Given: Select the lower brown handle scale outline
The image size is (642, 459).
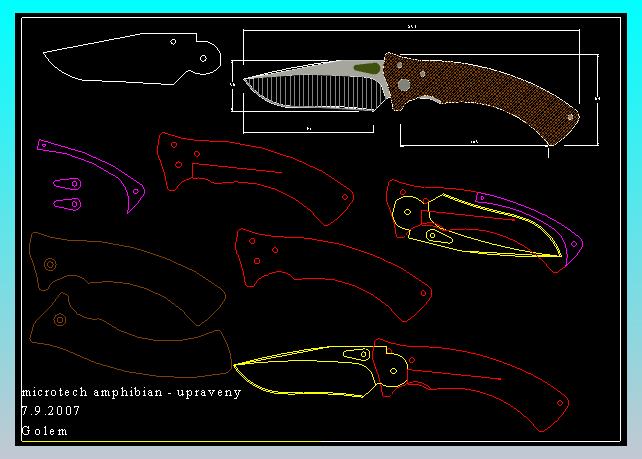Looking at the screenshot, I should pos(130,335).
